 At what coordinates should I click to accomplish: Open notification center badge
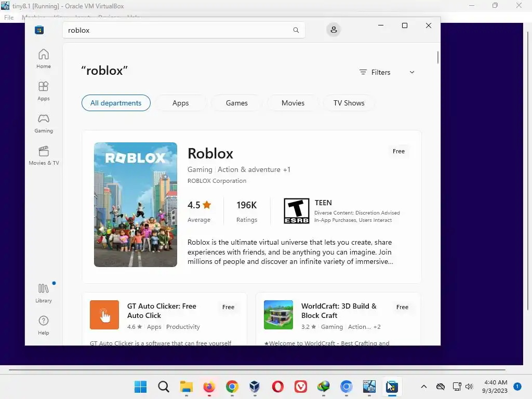click(x=517, y=387)
